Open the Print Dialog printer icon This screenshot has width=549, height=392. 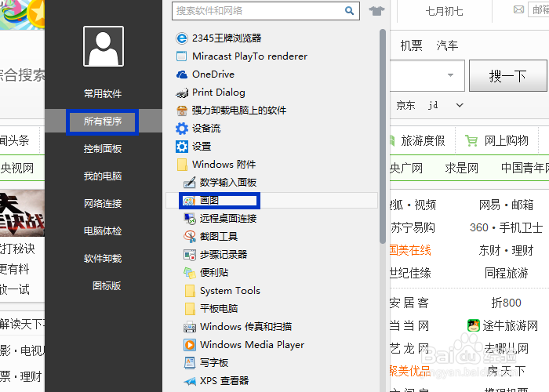coord(182,93)
